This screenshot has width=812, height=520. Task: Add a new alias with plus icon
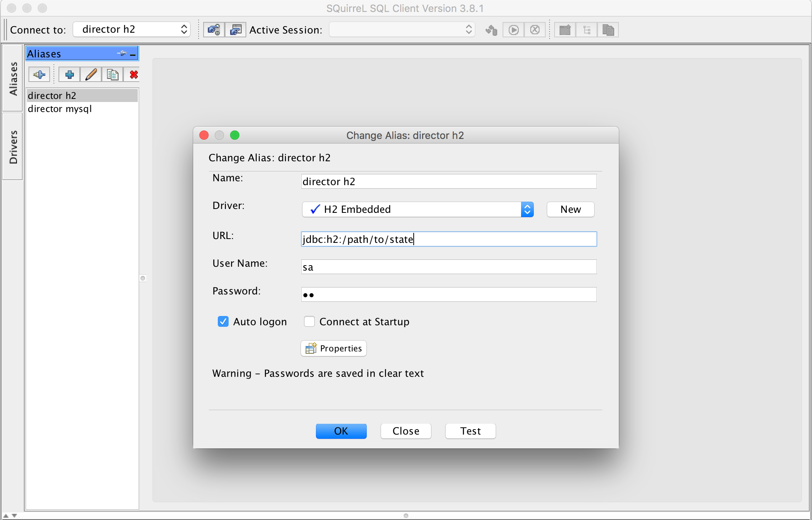[x=69, y=74]
